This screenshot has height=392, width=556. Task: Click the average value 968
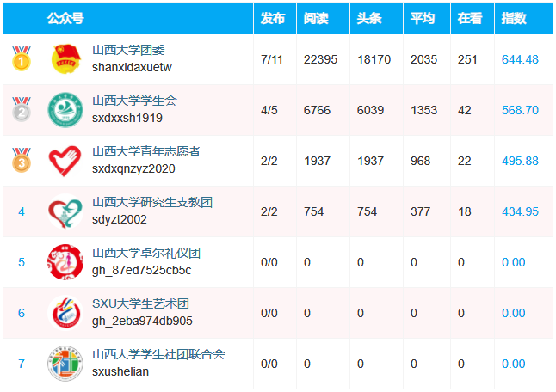[420, 161]
